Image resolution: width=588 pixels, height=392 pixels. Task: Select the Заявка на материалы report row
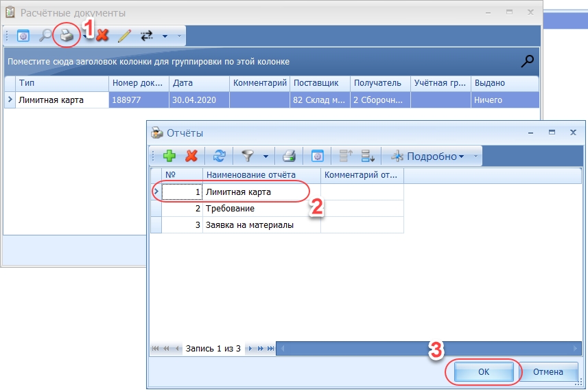[261, 225]
